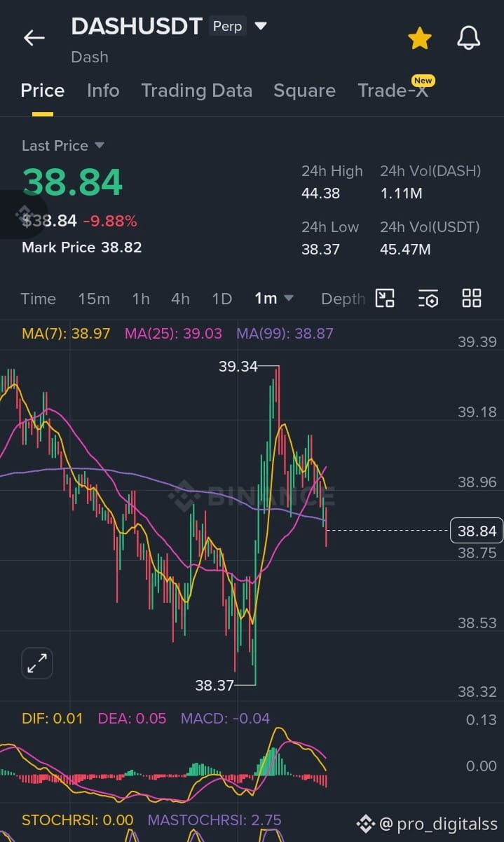Open the four-square grid menu icon
This screenshot has width=504, height=842.
(472, 298)
